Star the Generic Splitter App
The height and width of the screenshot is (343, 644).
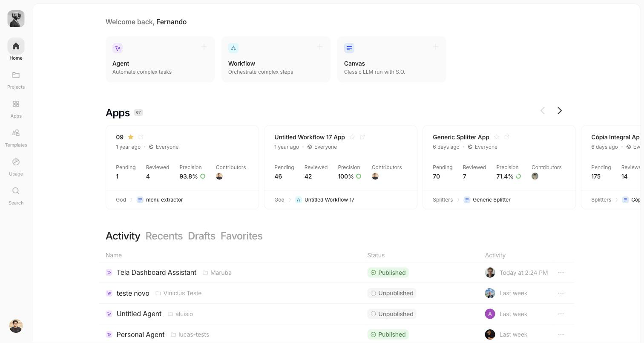497,137
